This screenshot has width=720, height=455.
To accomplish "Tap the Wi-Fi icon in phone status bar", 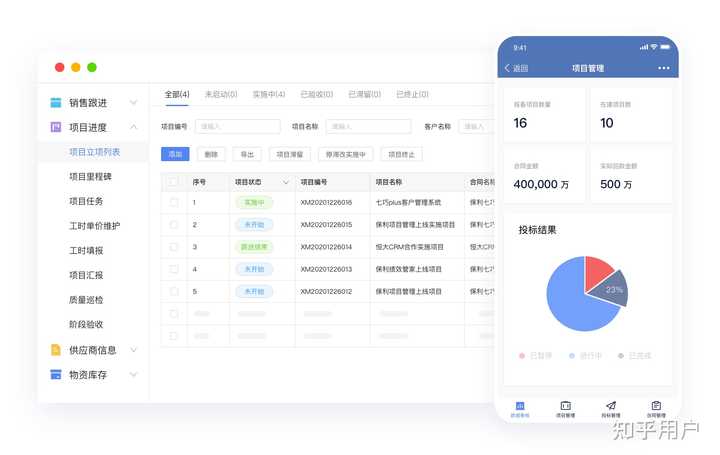I will click(x=653, y=47).
